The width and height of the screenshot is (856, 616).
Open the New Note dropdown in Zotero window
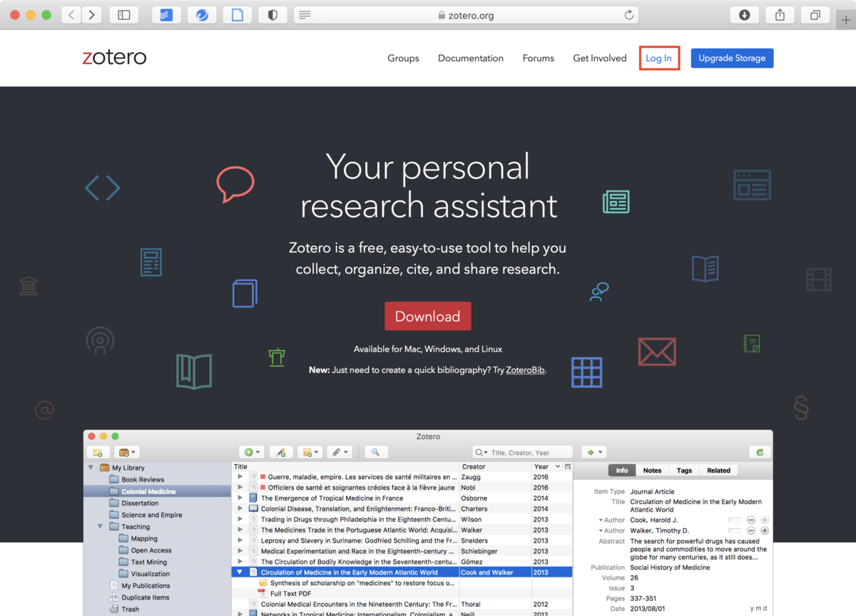(x=311, y=452)
